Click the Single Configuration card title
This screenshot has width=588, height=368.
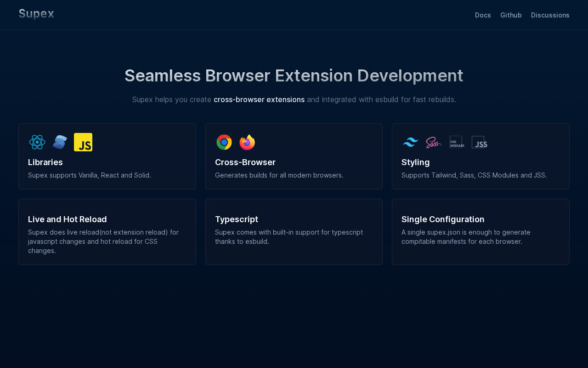tap(443, 219)
